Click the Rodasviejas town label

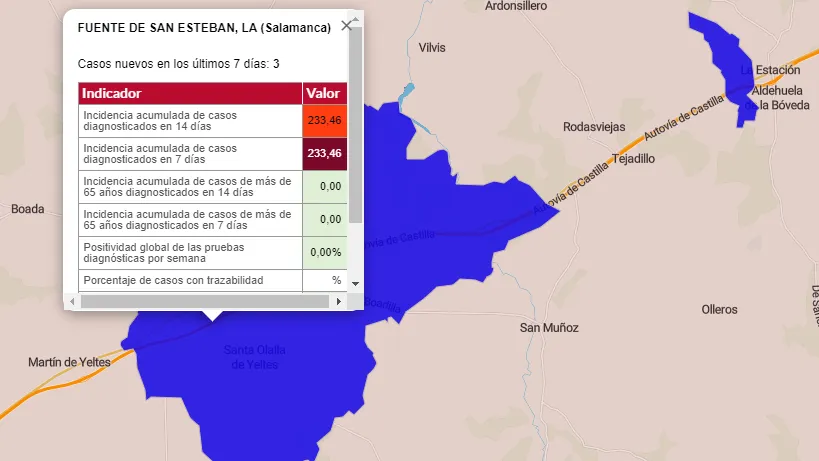(x=594, y=127)
